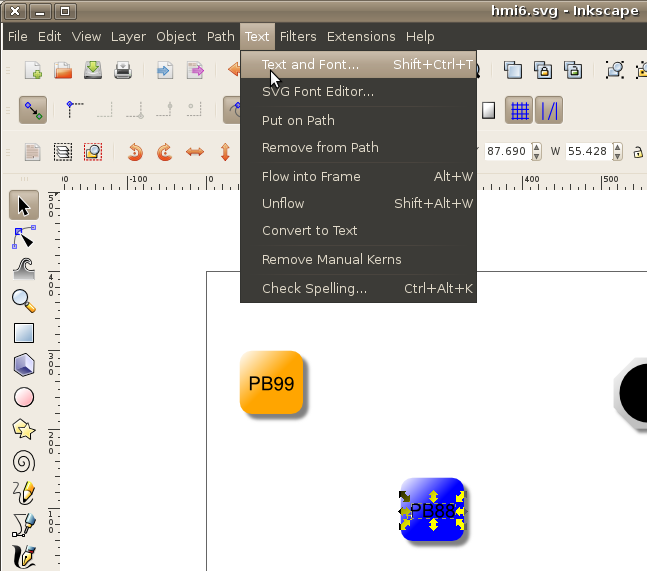The height and width of the screenshot is (571, 647).
Task: Open the Extensions menu
Action: point(361,36)
